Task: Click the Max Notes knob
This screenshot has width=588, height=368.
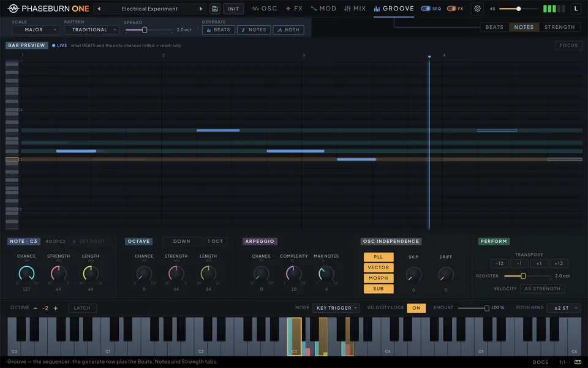Action: (x=326, y=274)
